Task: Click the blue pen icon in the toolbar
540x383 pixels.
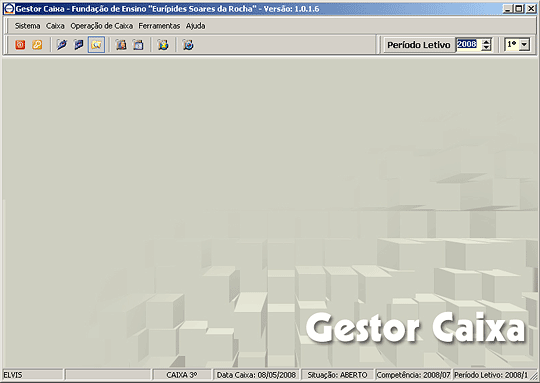Action: point(62,45)
